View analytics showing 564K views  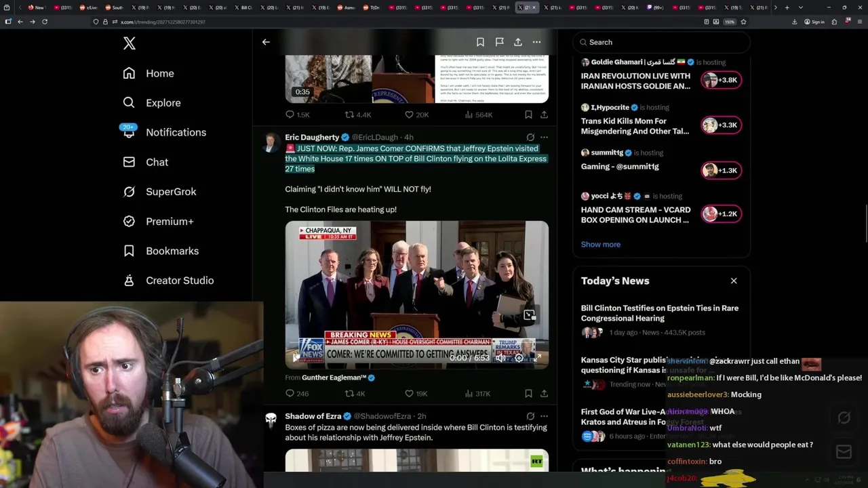pos(478,115)
